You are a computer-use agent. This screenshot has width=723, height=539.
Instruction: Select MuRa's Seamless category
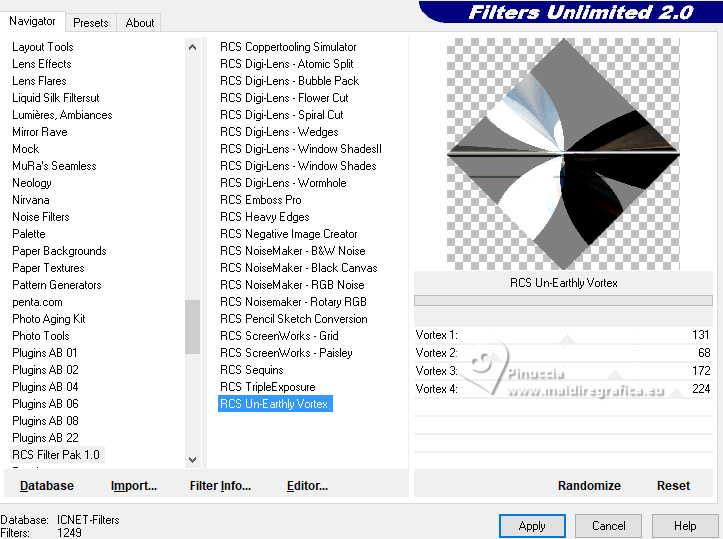(x=54, y=166)
